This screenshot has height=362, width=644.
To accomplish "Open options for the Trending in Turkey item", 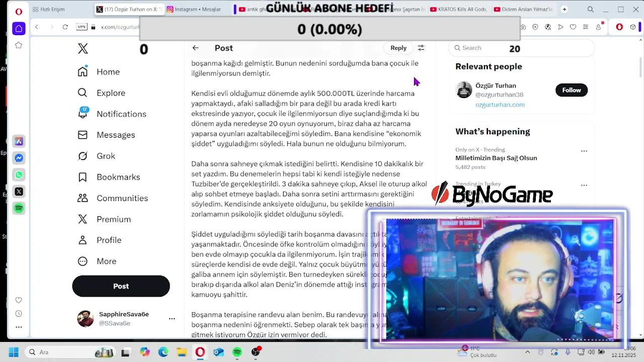I will 584,185.
